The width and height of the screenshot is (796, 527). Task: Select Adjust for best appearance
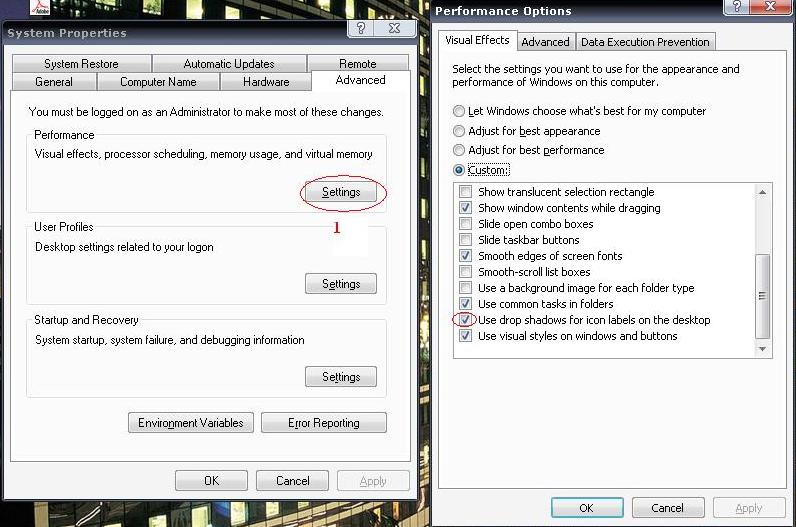tap(459, 131)
